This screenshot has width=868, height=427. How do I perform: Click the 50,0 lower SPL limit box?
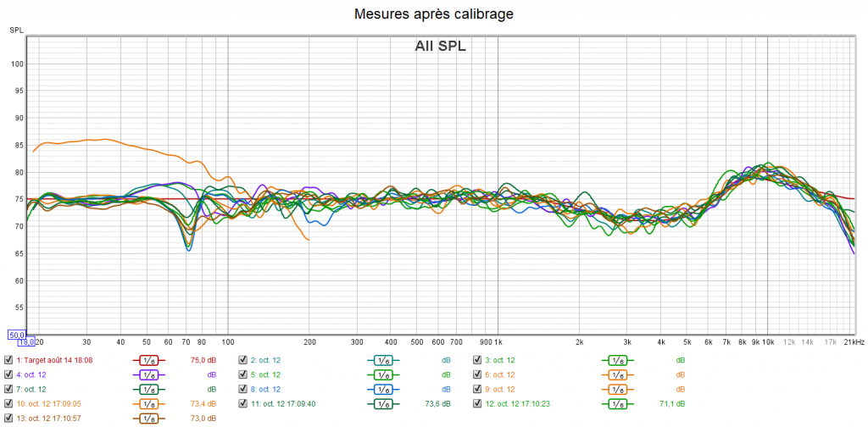click(x=15, y=334)
